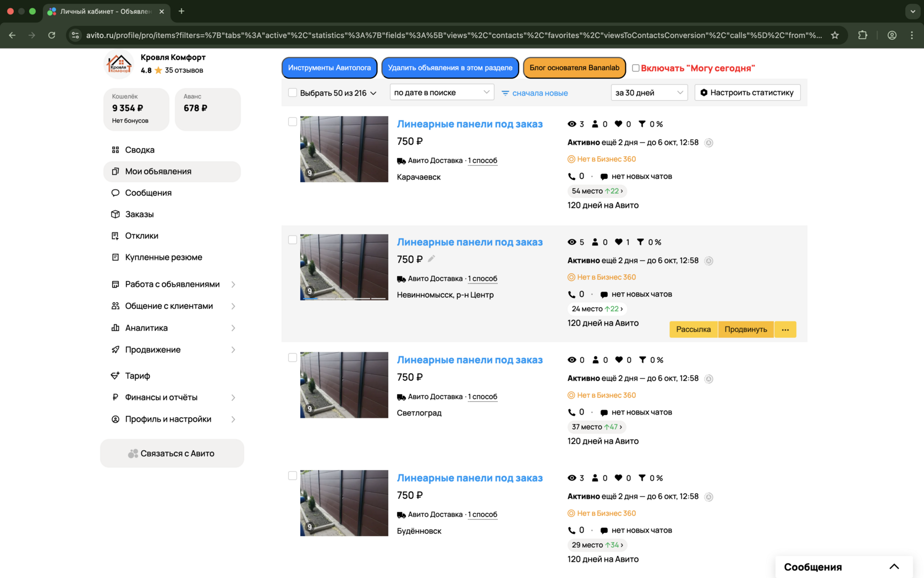Image resolution: width=924 pixels, height=578 pixels.
Task: Open the Chrome three-dot menu
Action: [912, 35]
